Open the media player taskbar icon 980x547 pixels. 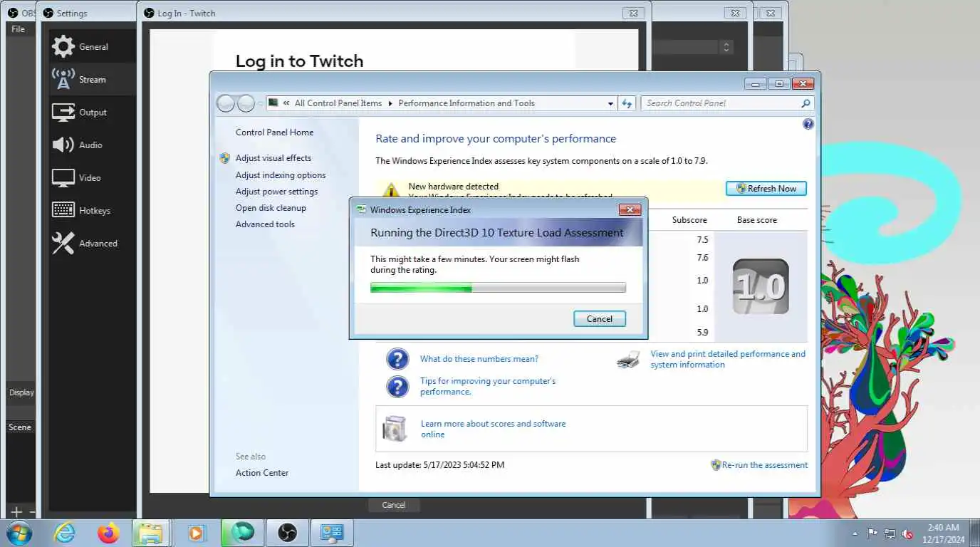point(196,533)
